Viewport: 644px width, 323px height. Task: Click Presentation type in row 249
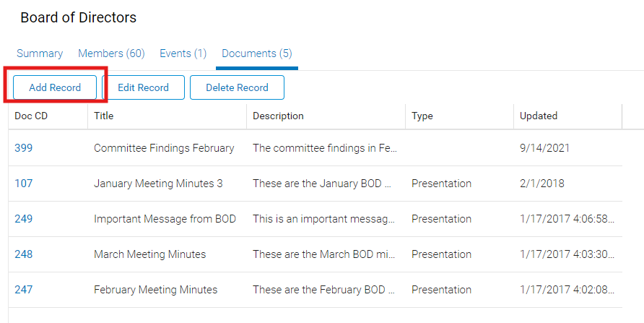click(x=442, y=219)
